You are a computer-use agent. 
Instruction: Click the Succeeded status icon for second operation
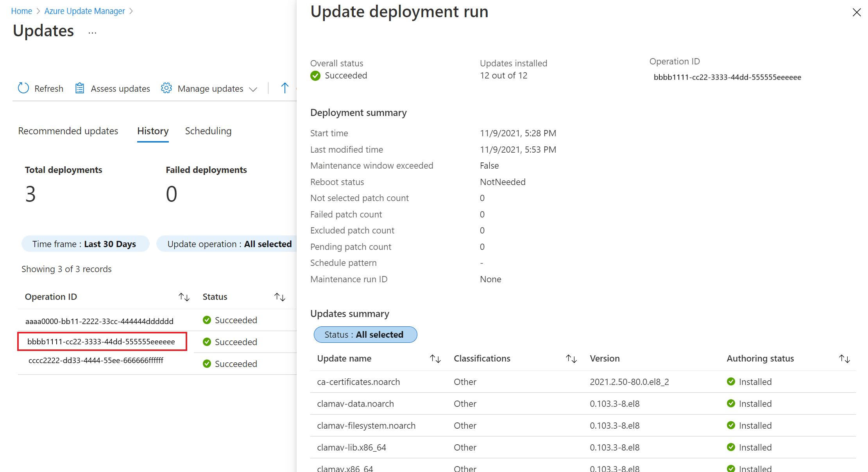click(x=206, y=342)
